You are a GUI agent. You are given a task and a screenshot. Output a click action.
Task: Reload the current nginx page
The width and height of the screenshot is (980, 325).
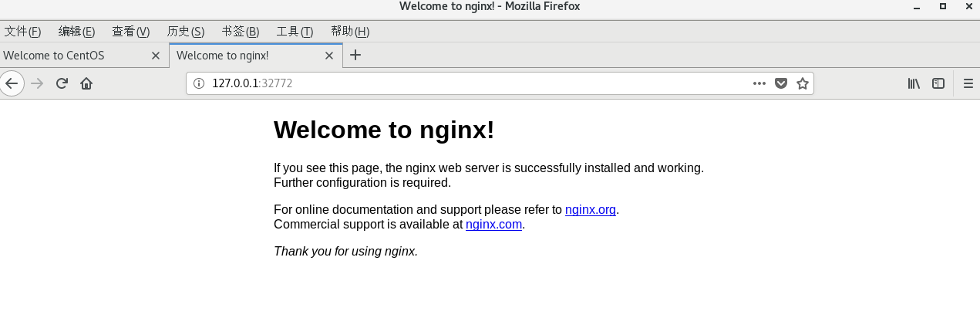point(62,83)
